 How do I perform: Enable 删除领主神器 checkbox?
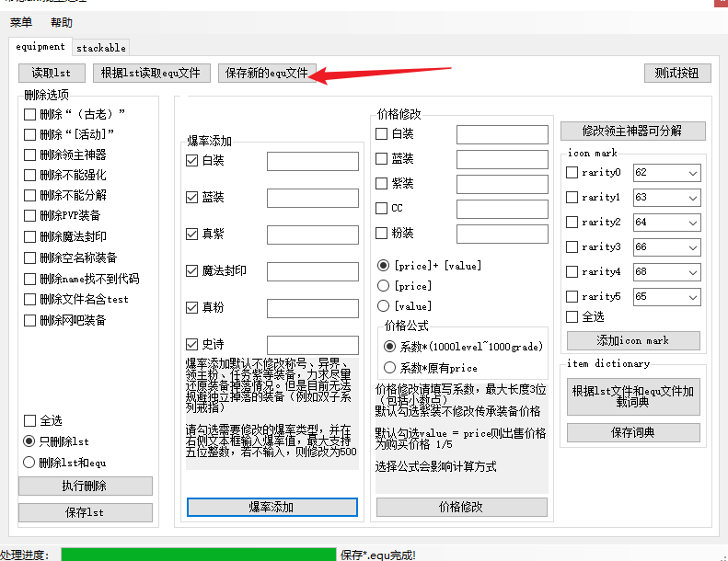click(30, 155)
